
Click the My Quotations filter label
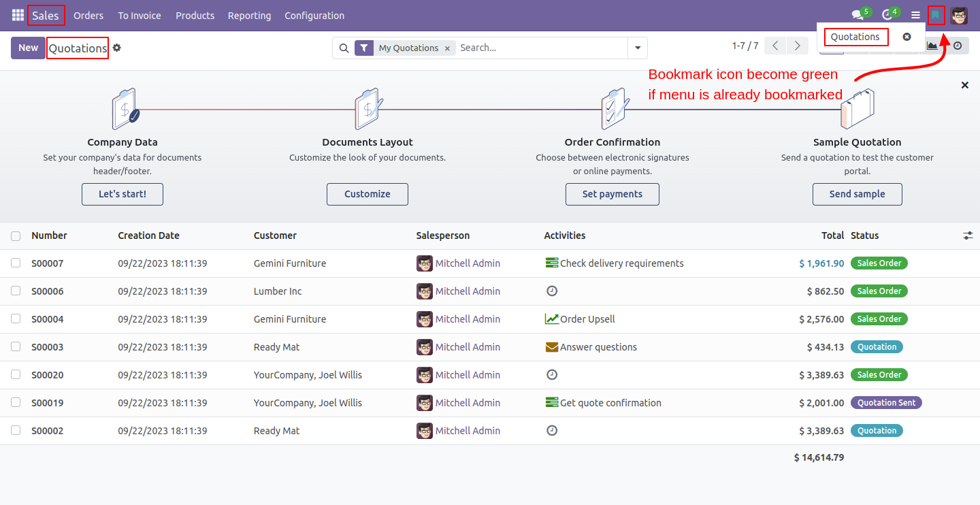(408, 48)
